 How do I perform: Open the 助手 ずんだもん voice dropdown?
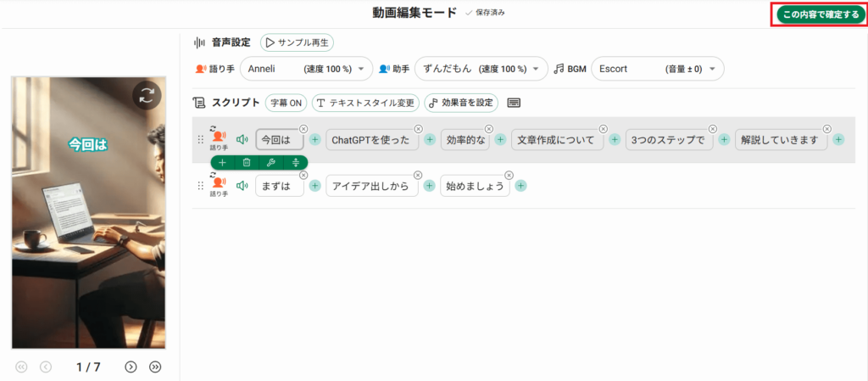[x=481, y=70]
